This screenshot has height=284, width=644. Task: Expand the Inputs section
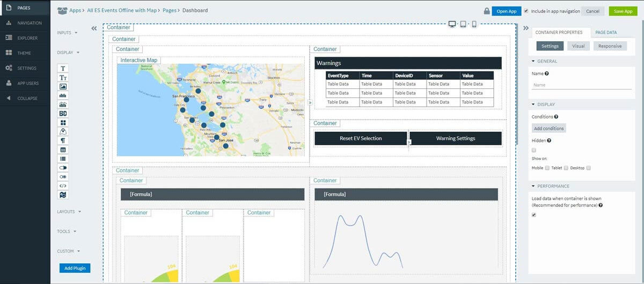[68, 33]
